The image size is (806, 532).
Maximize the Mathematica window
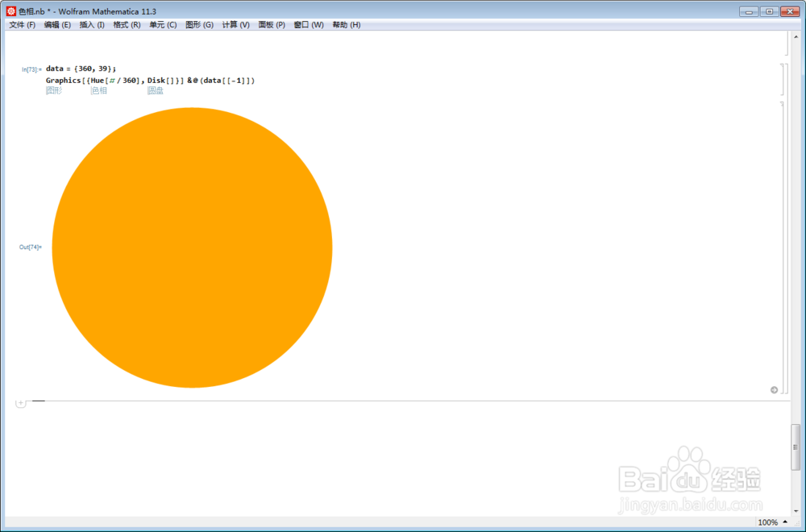click(x=769, y=11)
